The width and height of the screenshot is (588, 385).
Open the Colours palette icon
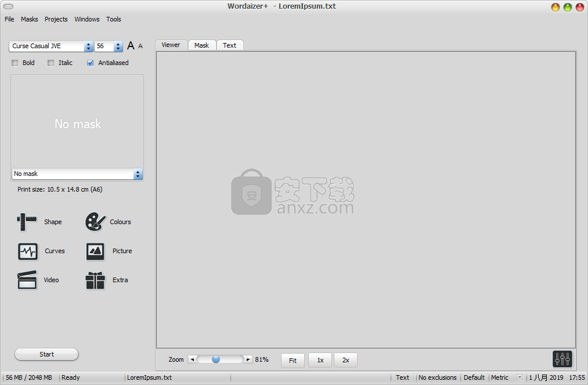(96, 222)
